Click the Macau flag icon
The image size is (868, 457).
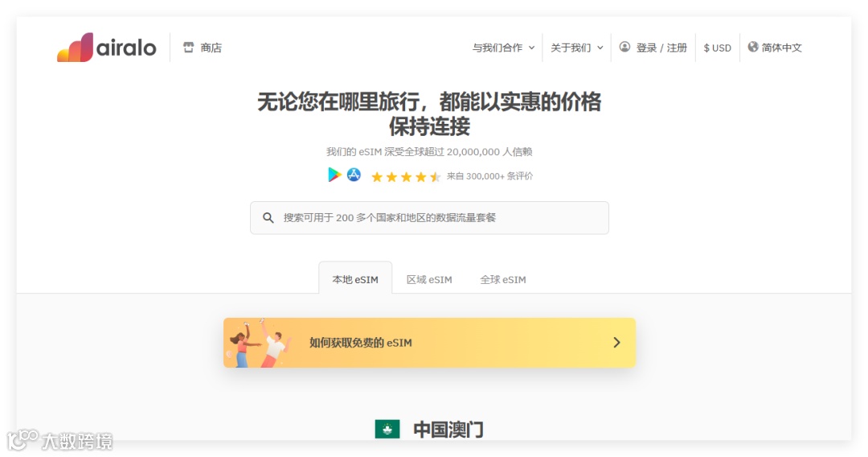point(387,429)
